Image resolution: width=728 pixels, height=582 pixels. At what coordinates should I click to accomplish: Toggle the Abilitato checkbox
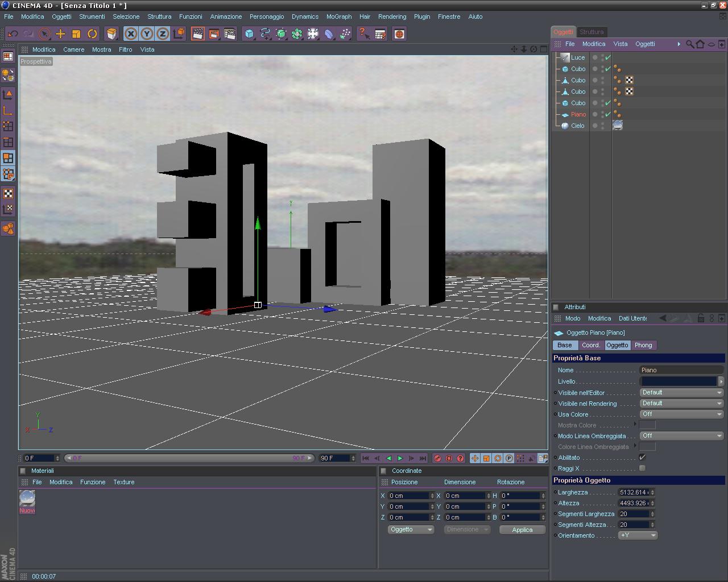point(642,458)
